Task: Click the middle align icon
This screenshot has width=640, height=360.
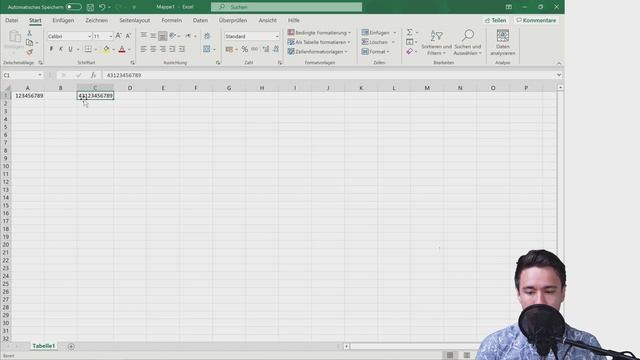Action: [153, 36]
